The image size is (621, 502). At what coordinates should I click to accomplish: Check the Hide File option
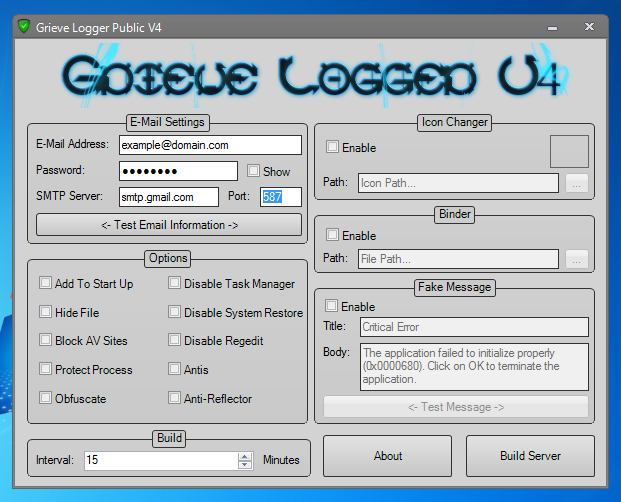[x=45, y=312]
